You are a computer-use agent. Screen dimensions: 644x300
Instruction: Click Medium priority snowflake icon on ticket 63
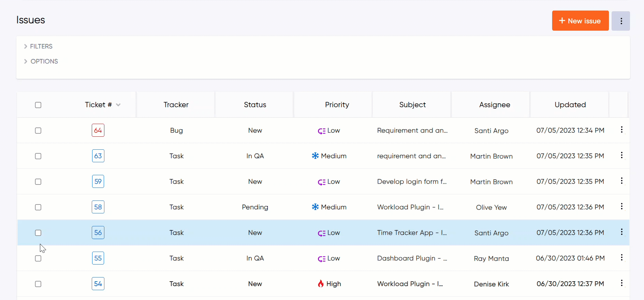pyautogui.click(x=315, y=156)
